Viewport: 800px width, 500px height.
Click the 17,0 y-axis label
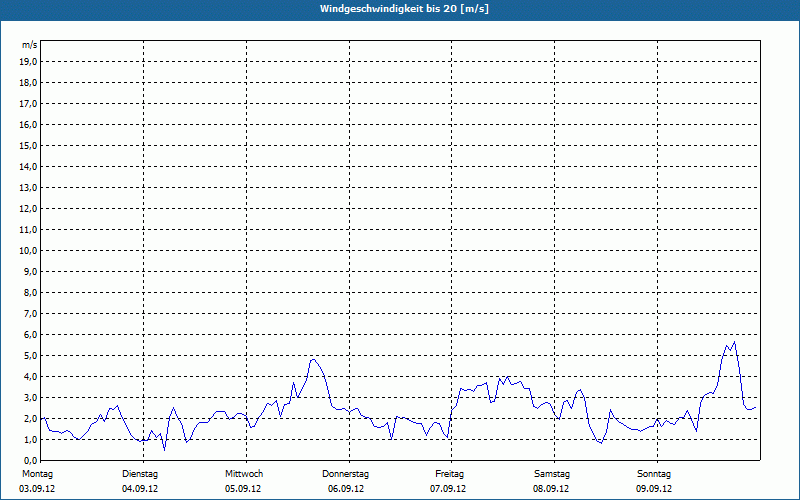[x=28, y=104]
